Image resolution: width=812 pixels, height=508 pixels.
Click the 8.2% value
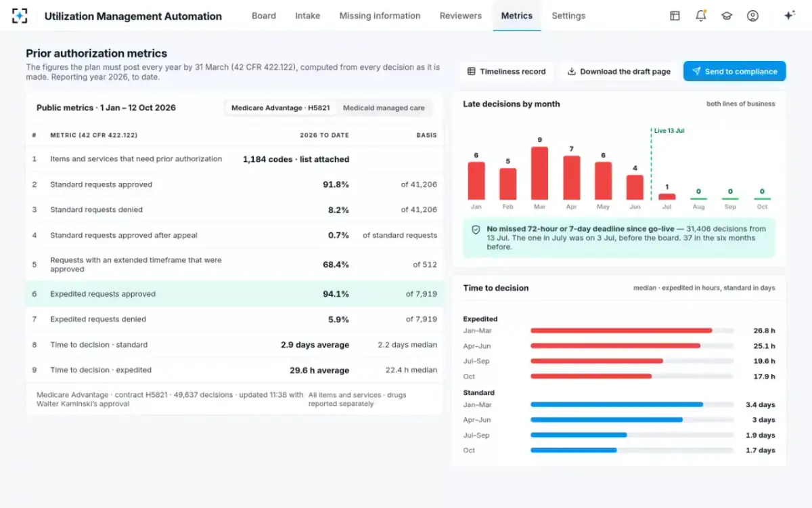[338, 210]
